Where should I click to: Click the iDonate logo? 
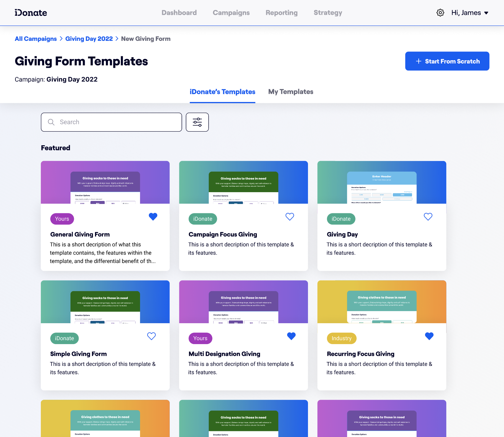[x=31, y=13]
